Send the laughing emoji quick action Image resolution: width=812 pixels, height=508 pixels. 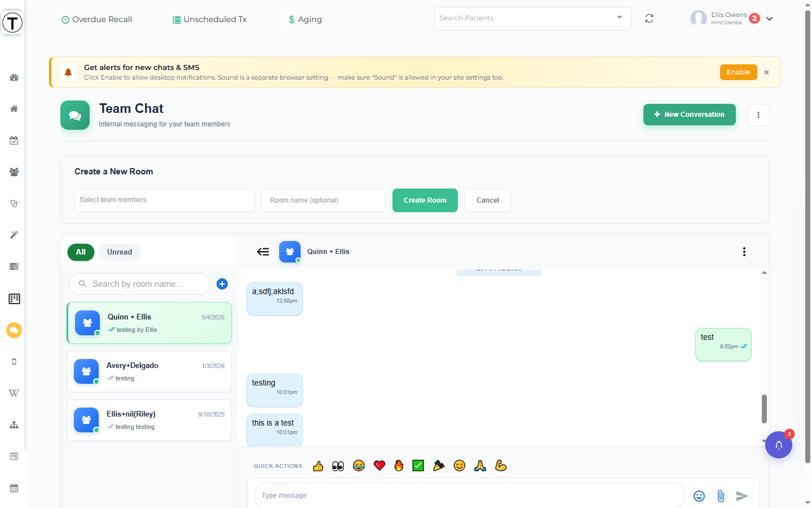(359, 466)
